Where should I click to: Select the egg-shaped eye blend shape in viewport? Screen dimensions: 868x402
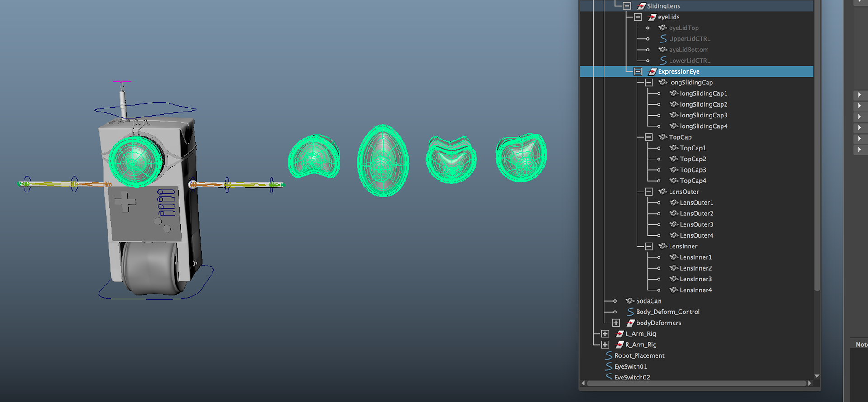point(383,161)
